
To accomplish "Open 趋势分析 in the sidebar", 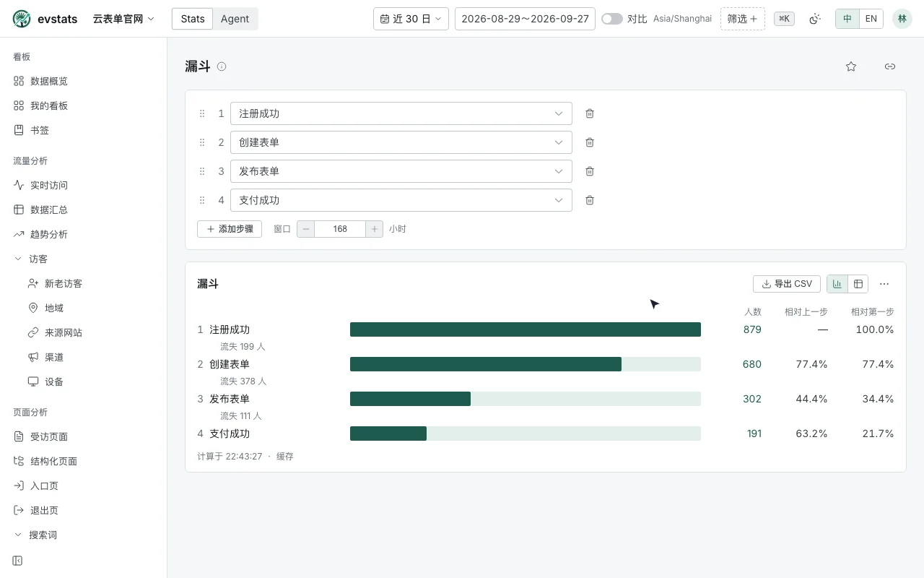I will click(83, 234).
